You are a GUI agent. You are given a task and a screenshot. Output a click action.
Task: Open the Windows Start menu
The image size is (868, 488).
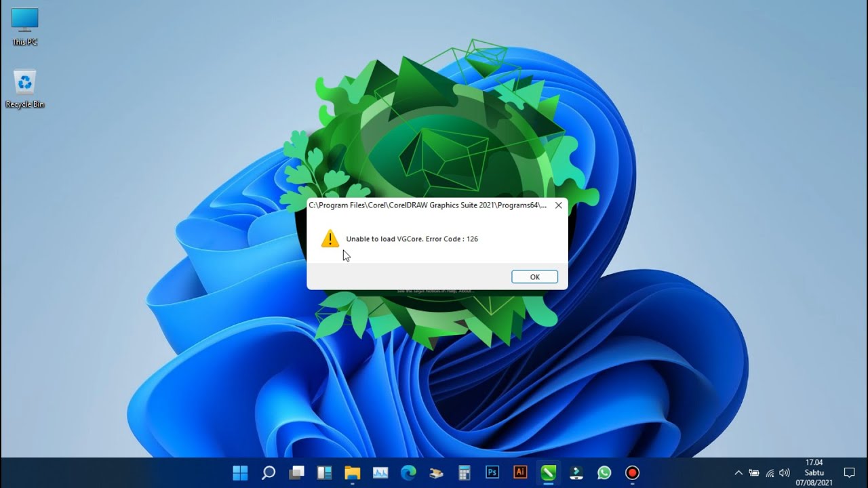[x=240, y=472]
